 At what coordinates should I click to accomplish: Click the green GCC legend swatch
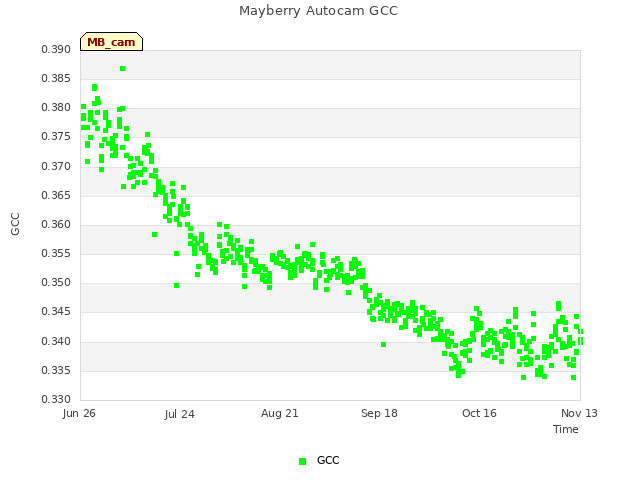[302, 461]
